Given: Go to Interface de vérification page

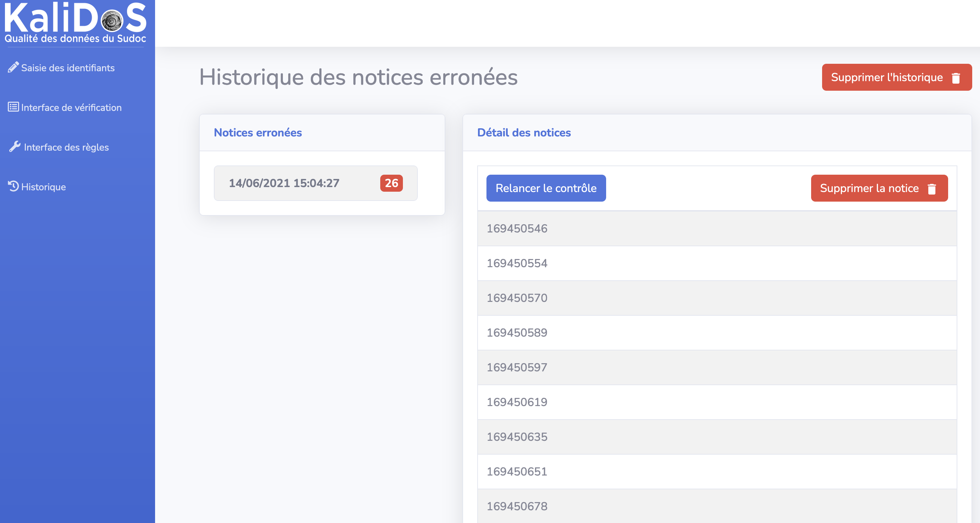Looking at the screenshot, I should point(71,108).
